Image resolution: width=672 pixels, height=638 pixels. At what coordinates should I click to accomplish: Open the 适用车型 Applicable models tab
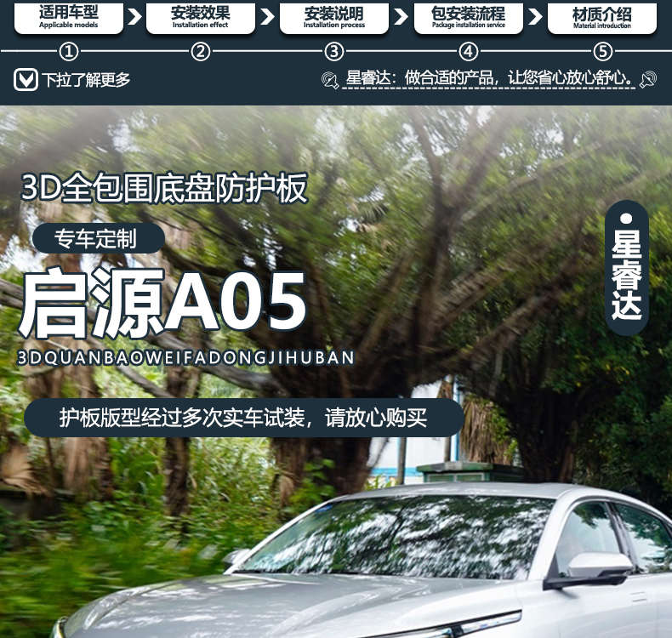69,18
